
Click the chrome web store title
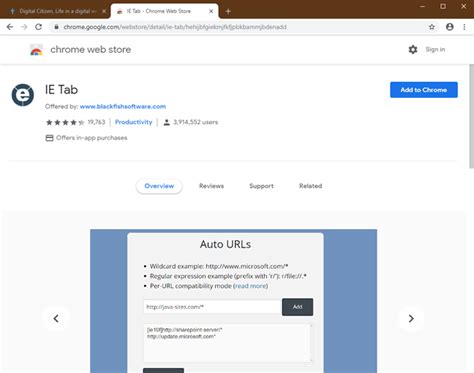pos(91,50)
